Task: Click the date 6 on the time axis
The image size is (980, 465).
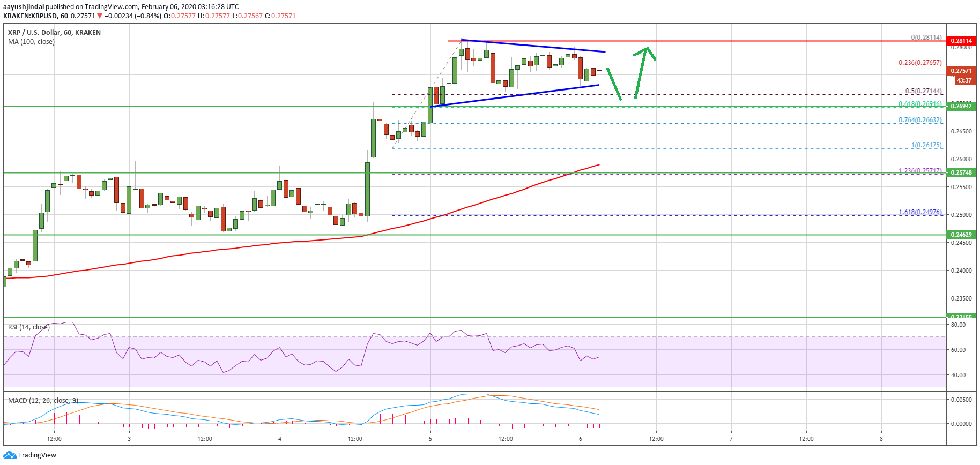Action: 581,439
